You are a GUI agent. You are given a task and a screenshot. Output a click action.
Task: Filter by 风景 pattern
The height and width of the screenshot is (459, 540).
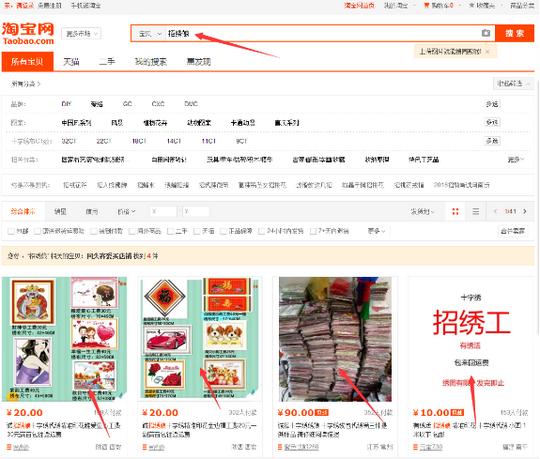(117, 123)
